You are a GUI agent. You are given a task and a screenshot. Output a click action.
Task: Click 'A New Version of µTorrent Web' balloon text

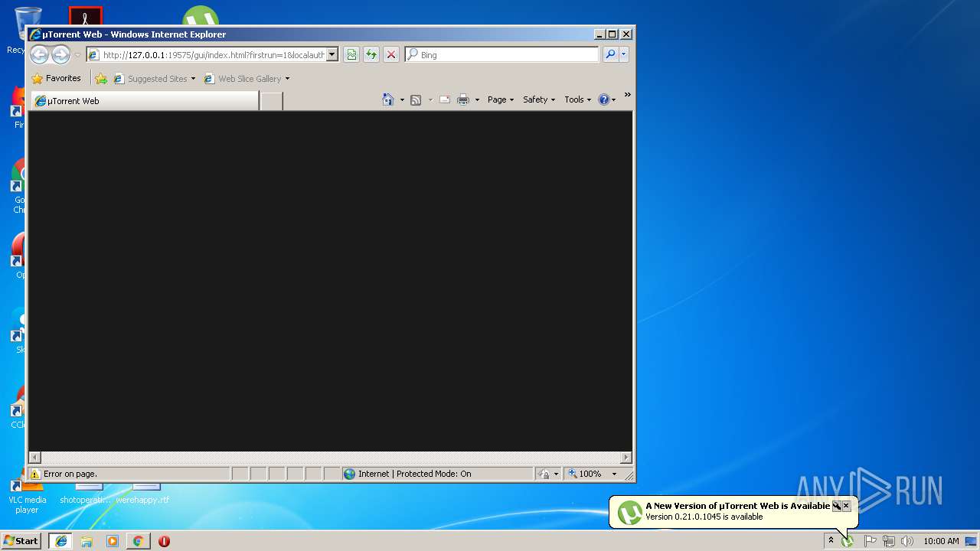coord(737,506)
